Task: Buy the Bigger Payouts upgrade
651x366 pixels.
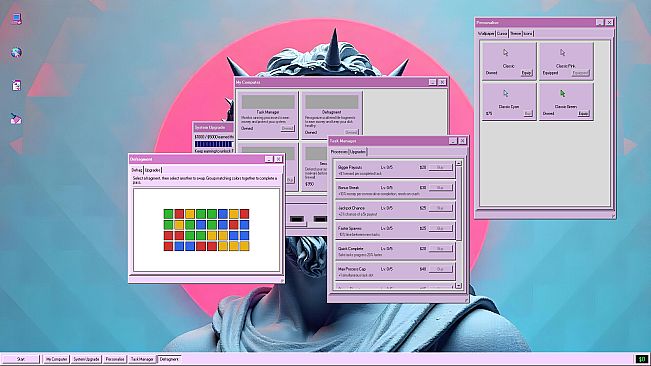Action: click(440, 167)
